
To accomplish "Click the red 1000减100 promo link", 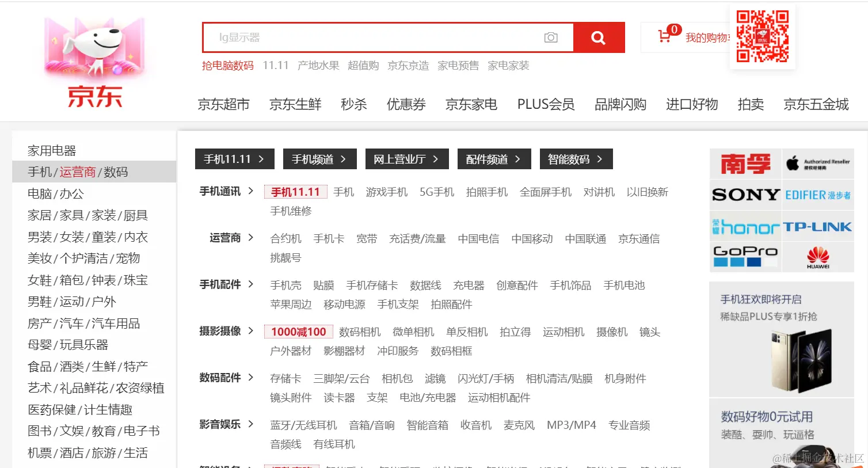I will [298, 332].
